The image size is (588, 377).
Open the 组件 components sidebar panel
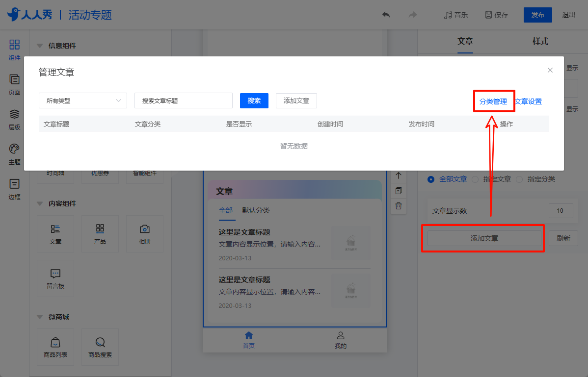click(x=14, y=50)
